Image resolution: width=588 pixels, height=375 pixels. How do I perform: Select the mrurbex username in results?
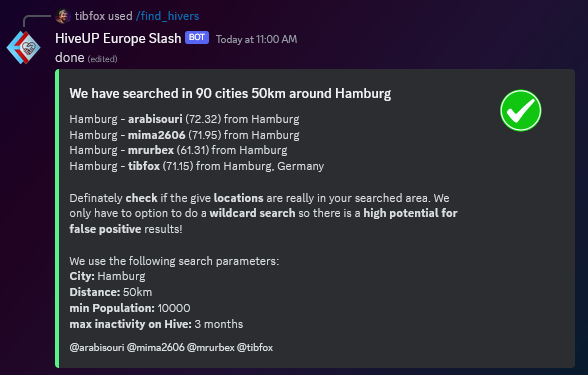click(151, 150)
